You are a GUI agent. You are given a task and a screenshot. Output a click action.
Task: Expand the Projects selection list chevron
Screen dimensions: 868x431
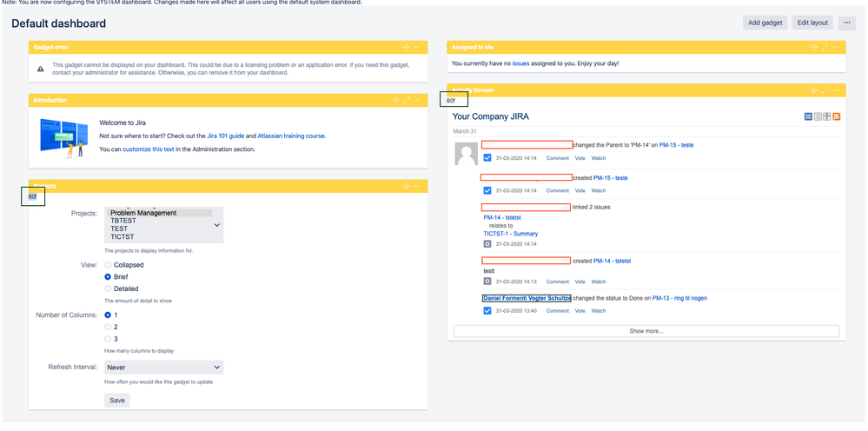[216, 225]
